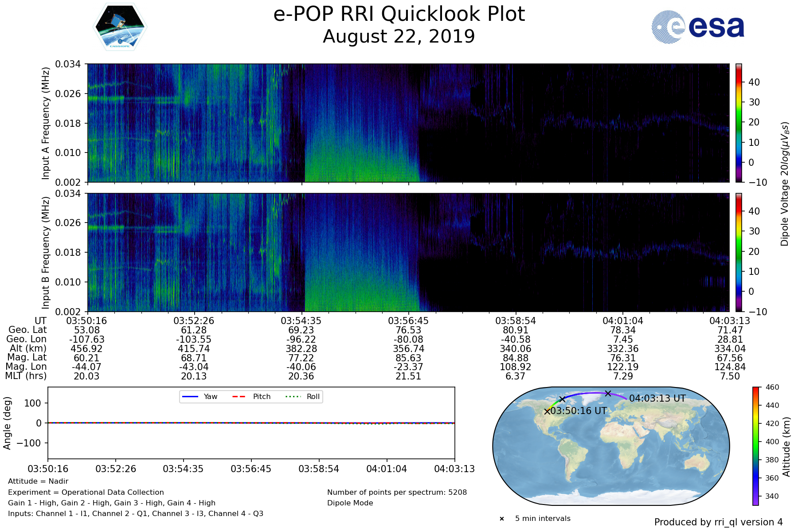798x532 pixels.
Task: Click the e-POP RRI Quicklook Plot title
Action: tap(399, 14)
